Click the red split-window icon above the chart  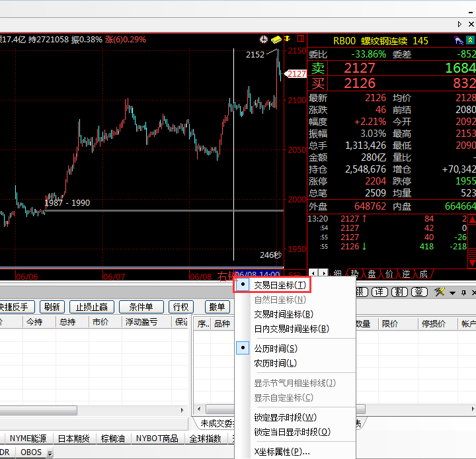click(x=301, y=40)
